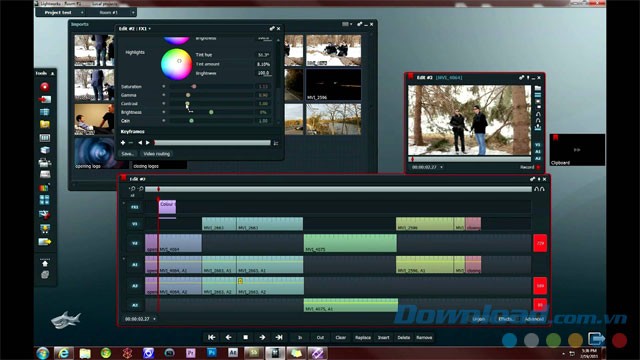Click the Video routing button
This screenshot has height=360, width=640.
157,154
